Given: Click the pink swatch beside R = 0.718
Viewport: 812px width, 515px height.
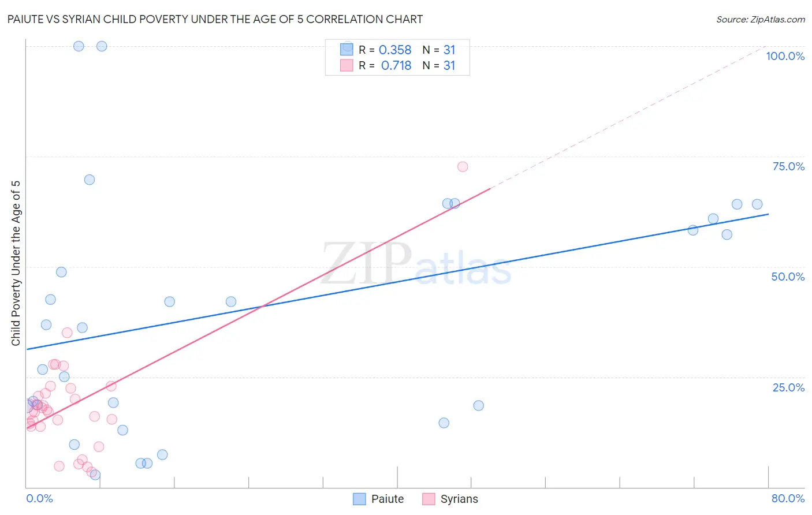Looking at the screenshot, I should pyautogui.click(x=347, y=65).
